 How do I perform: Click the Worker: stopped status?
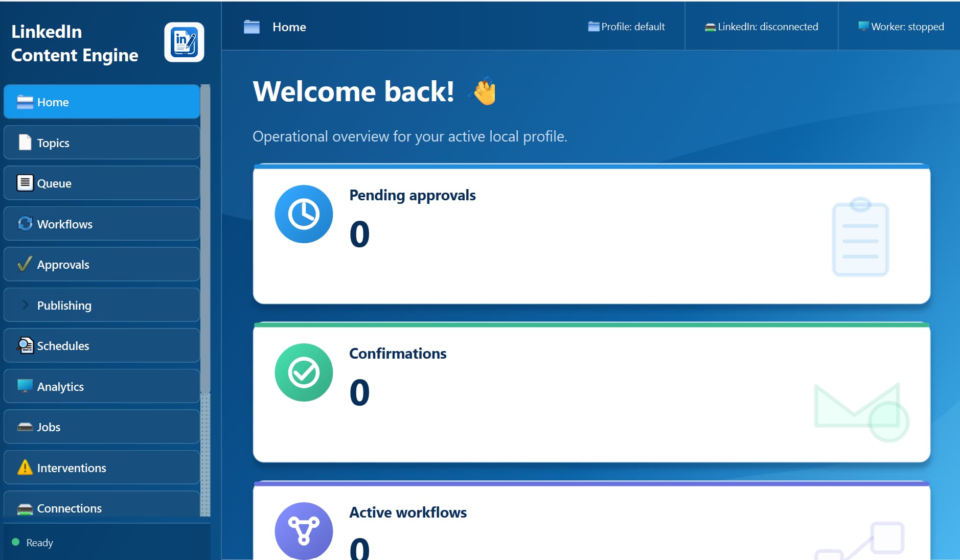coord(901,27)
